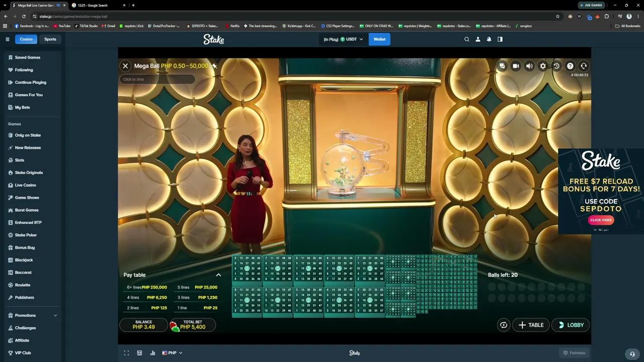Open Continue Playing list
This screenshot has height=362, width=644.
(31, 82)
